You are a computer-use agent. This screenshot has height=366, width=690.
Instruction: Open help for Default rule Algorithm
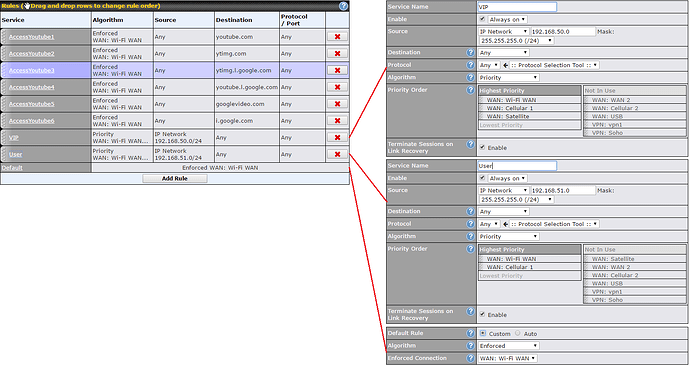(470, 345)
